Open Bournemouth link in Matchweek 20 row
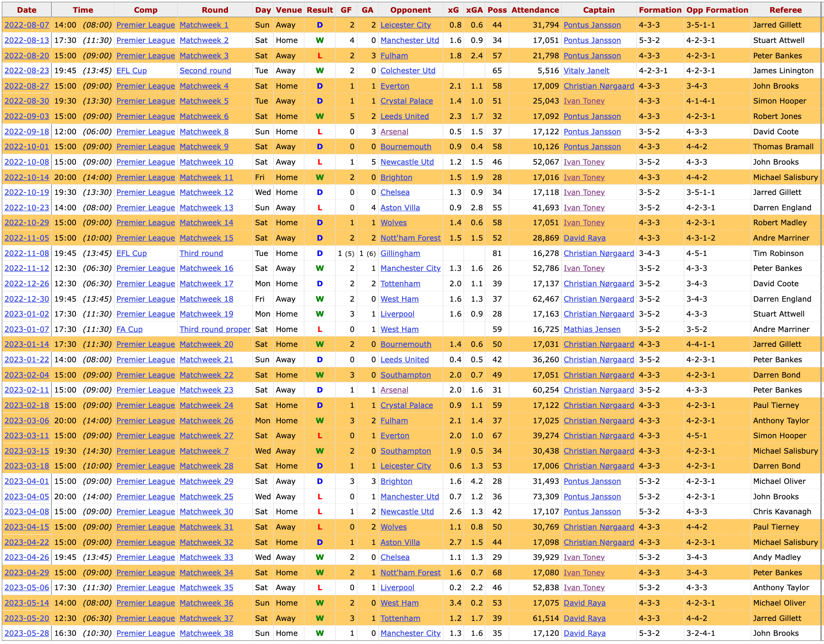This screenshot has height=644, width=824. (406, 344)
